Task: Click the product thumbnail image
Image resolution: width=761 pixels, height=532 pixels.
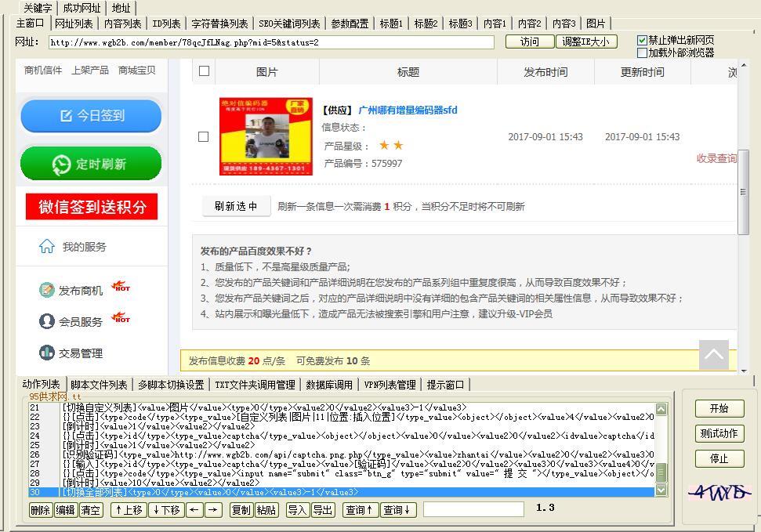Action: click(266, 136)
